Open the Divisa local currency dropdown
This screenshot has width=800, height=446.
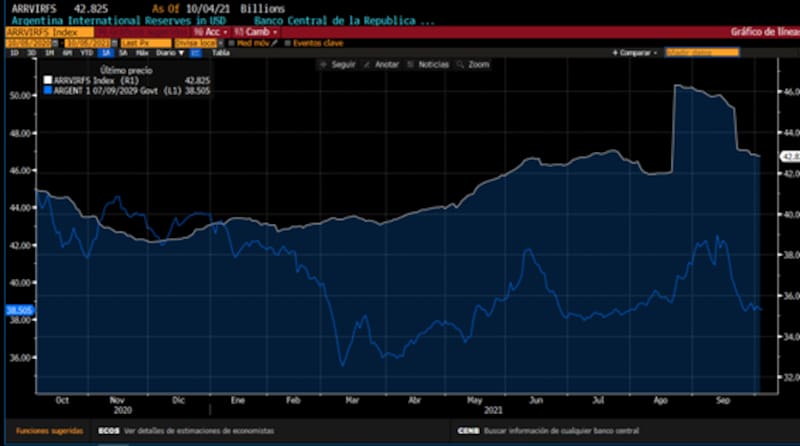click(196, 43)
